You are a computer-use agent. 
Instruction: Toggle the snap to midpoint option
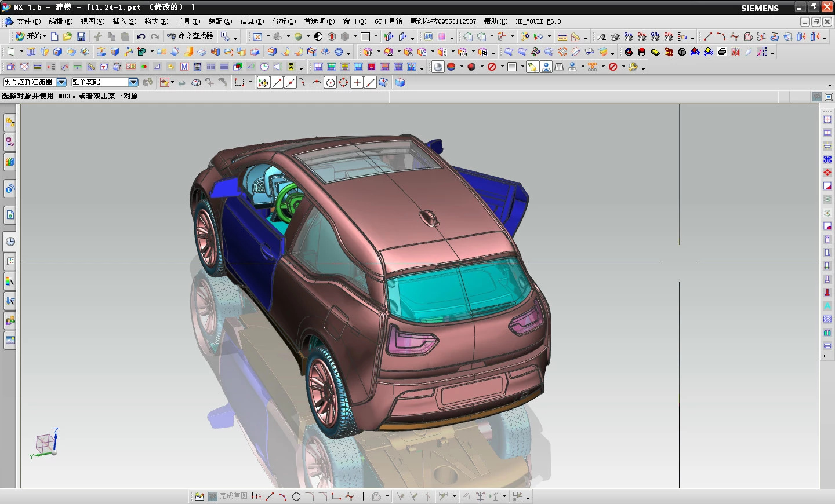pyautogui.click(x=291, y=82)
